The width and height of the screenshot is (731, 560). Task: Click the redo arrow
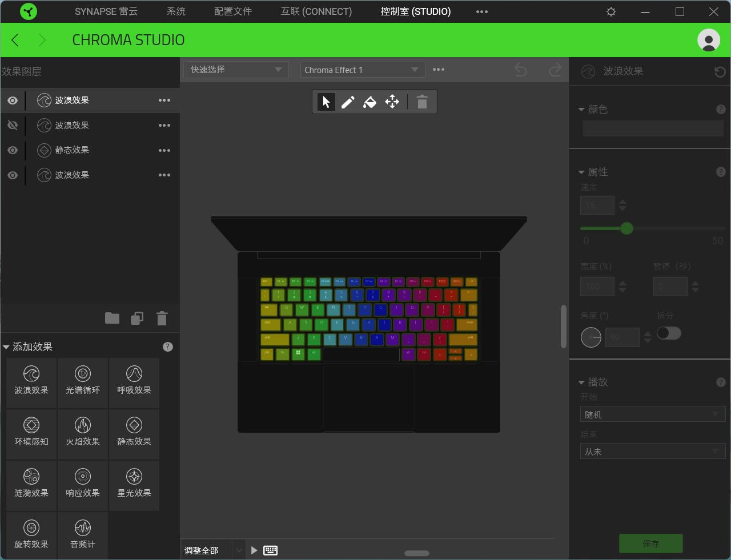coord(555,70)
